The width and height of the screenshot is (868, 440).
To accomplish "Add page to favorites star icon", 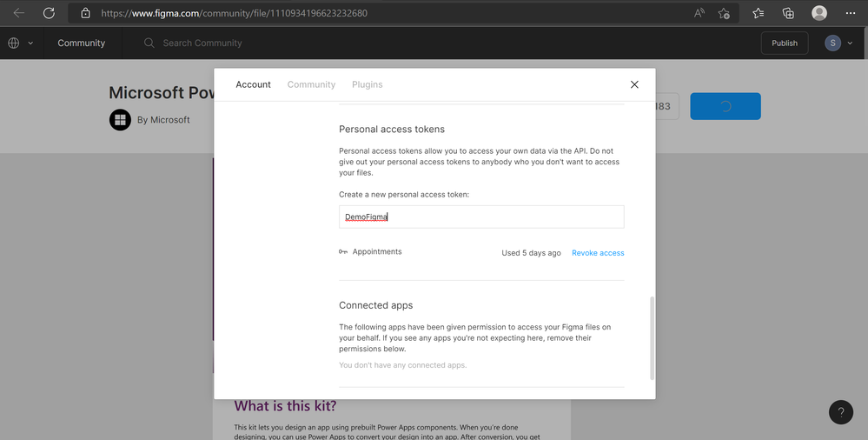I will click(x=724, y=13).
